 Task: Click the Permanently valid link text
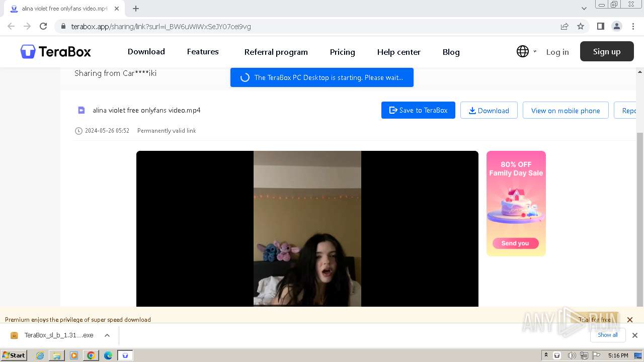pos(167,131)
